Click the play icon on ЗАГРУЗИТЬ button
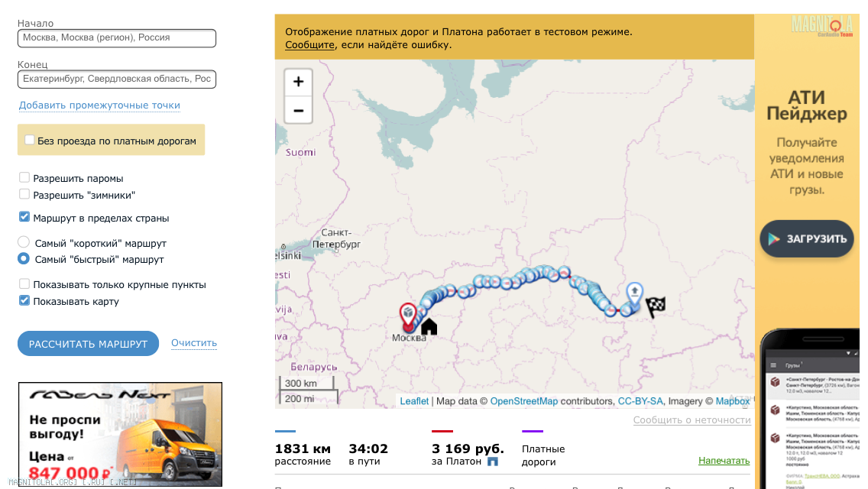The width and height of the screenshot is (868, 489). click(774, 238)
